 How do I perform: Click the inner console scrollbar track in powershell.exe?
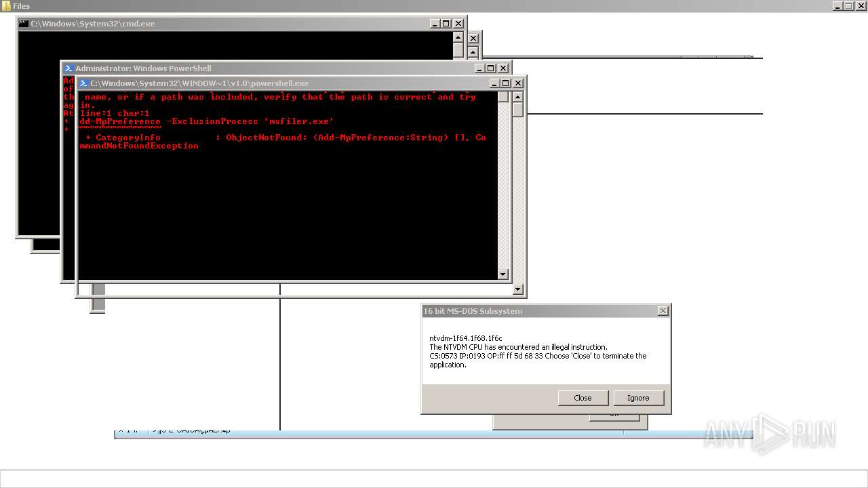point(503,186)
